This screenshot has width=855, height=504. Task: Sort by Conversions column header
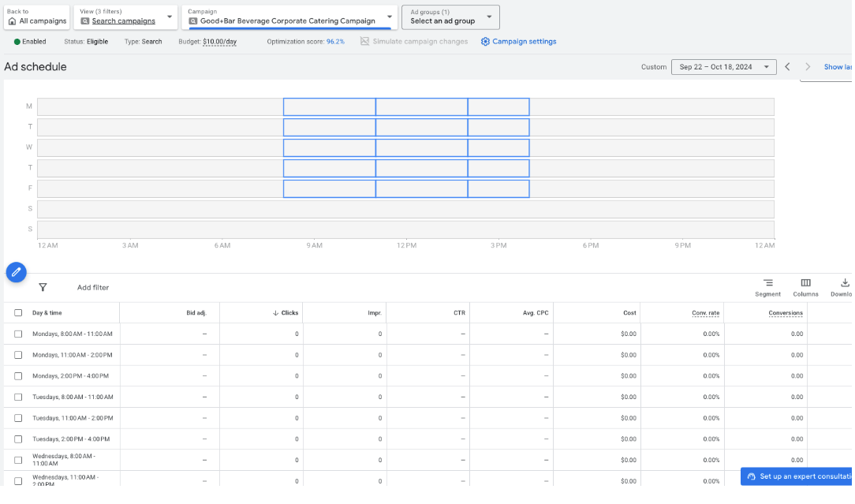point(786,313)
